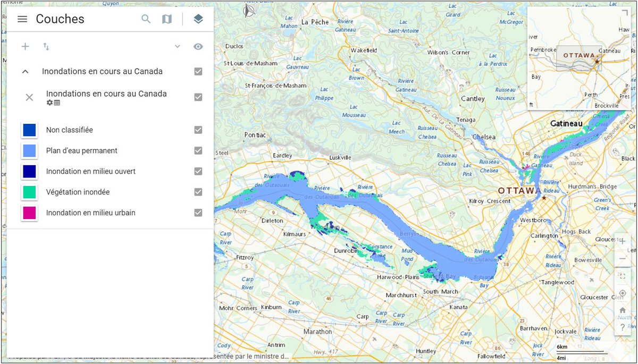Screen dimensions: 638x364
Task: Click the Wakefield label on the map
Action: click(x=364, y=50)
